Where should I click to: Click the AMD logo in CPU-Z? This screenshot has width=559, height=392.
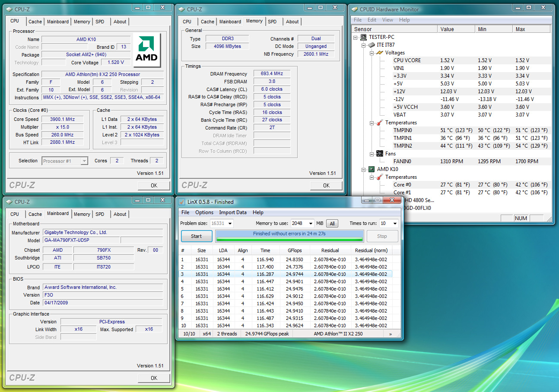(x=147, y=51)
